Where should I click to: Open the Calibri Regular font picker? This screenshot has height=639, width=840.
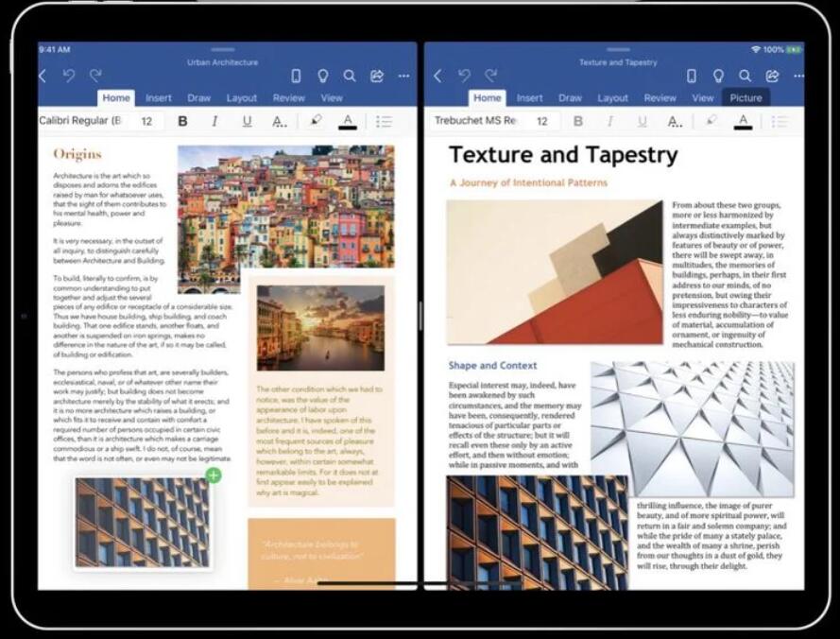click(x=80, y=121)
